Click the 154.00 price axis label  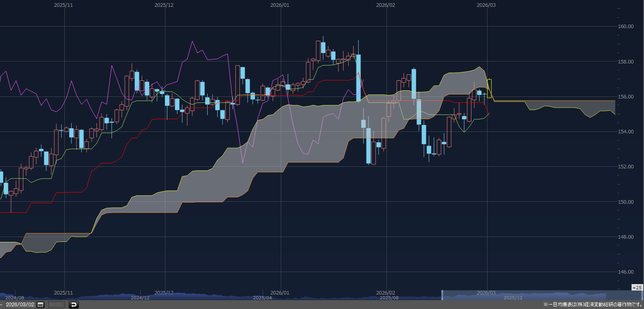[625, 132]
